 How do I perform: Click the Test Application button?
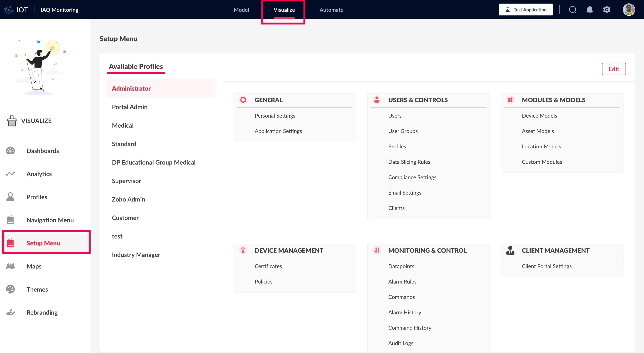[526, 10]
